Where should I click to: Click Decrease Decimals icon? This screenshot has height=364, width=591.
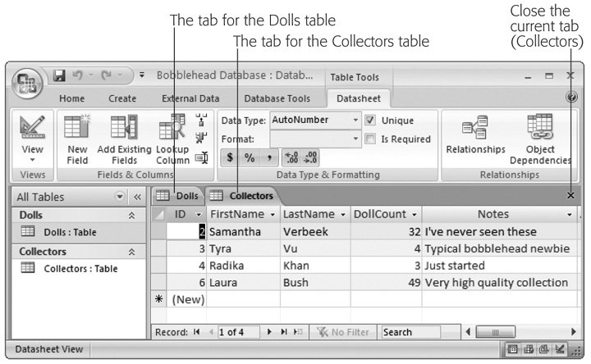click(309, 157)
